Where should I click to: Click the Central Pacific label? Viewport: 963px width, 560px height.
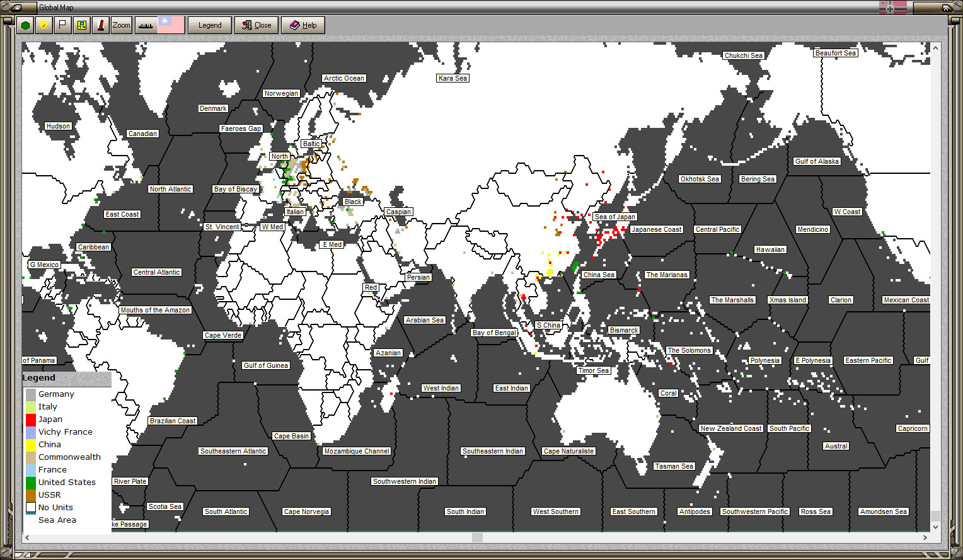[717, 229]
